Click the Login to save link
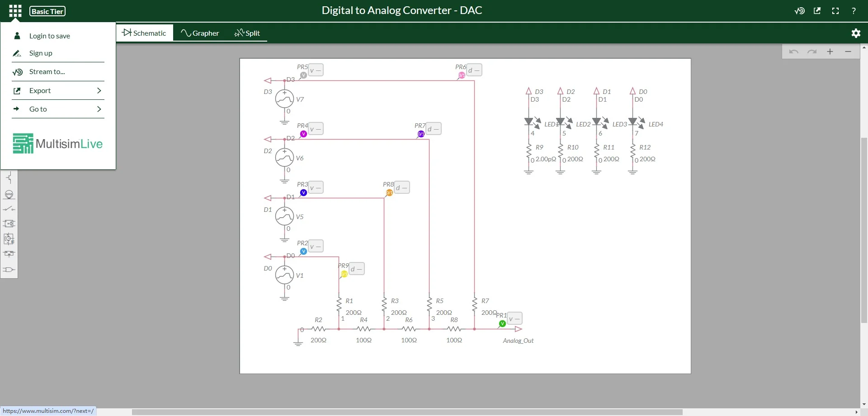Image resolution: width=868 pixels, height=416 pixels. tap(50, 36)
